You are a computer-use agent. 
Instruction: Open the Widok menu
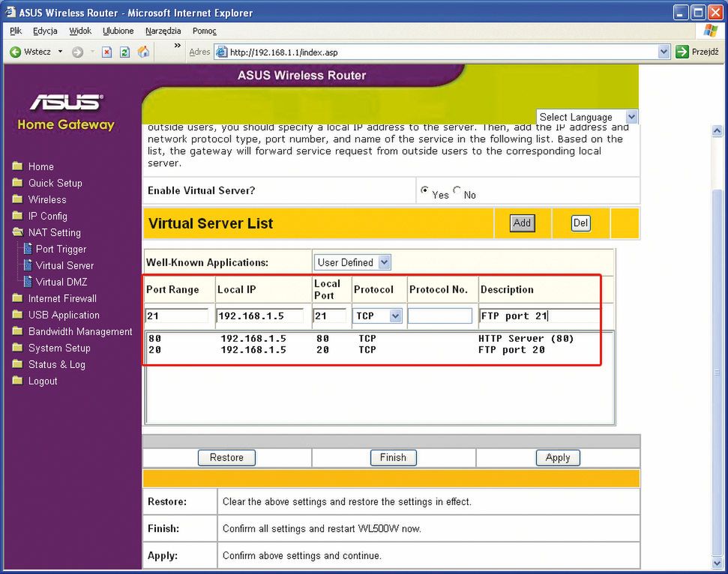coord(80,31)
